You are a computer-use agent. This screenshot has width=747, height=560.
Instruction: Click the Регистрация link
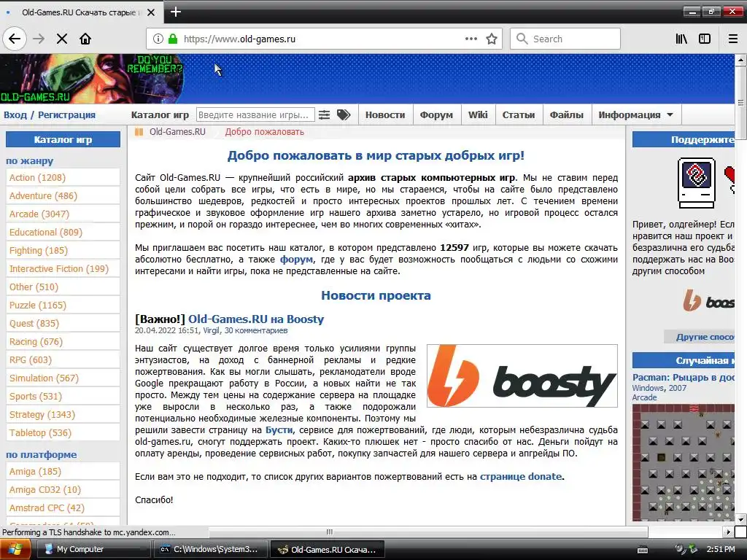(x=66, y=114)
